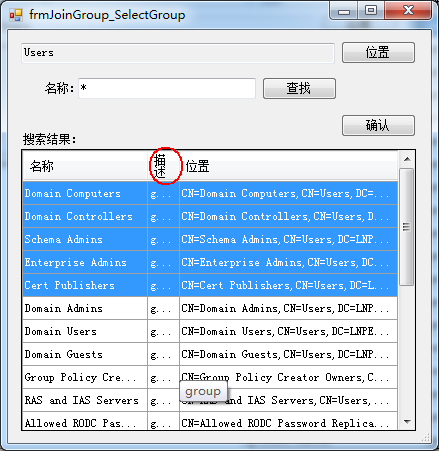This screenshot has height=451, width=439.
Task: Click CN=Domain Users location cell
Action: (x=288, y=331)
